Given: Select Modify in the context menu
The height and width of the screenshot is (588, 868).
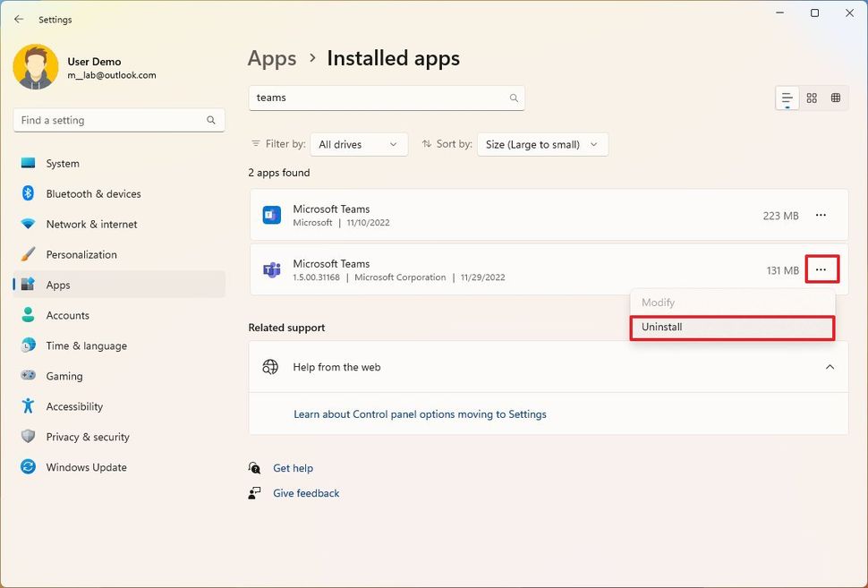Looking at the screenshot, I should click(658, 302).
